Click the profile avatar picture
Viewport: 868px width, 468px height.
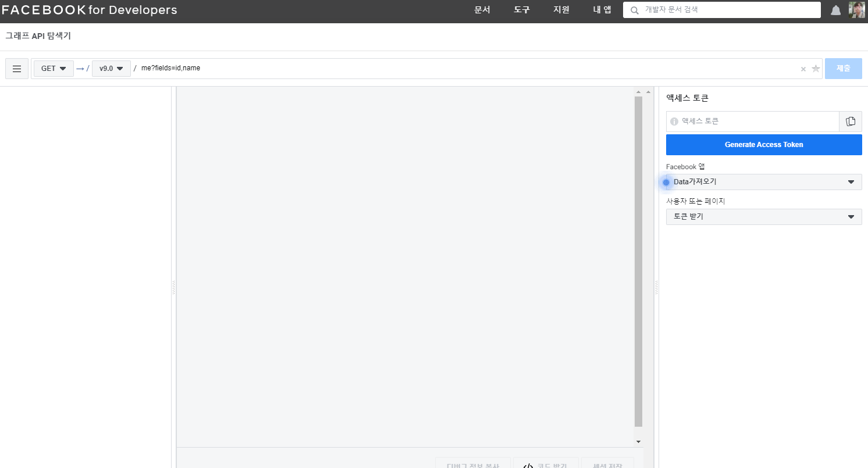click(x=857, y=9)
